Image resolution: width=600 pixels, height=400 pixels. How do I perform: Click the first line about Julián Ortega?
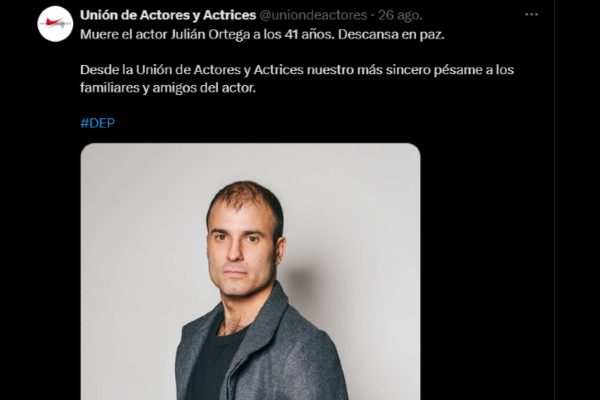point(262,34)
